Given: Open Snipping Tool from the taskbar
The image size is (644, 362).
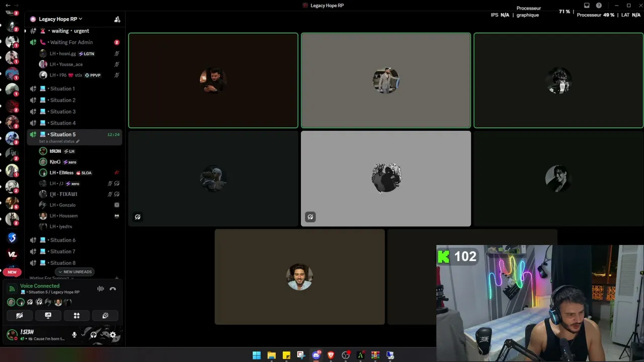Looking at the screenshot, I should coord(301,355).
